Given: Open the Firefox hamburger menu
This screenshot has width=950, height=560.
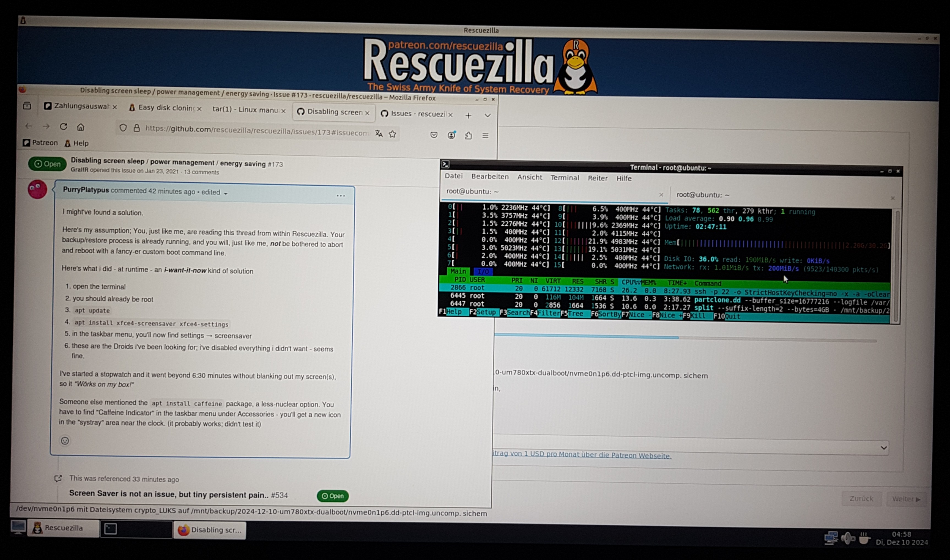Looking at the screenshot, I should (485, 136).
